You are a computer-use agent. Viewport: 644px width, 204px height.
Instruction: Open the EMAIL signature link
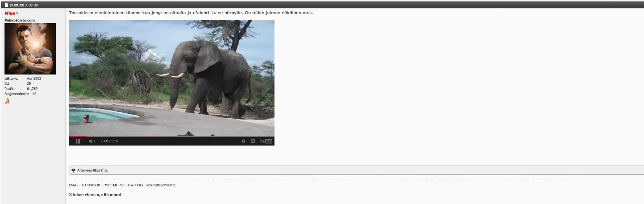(x=74, y=185)
